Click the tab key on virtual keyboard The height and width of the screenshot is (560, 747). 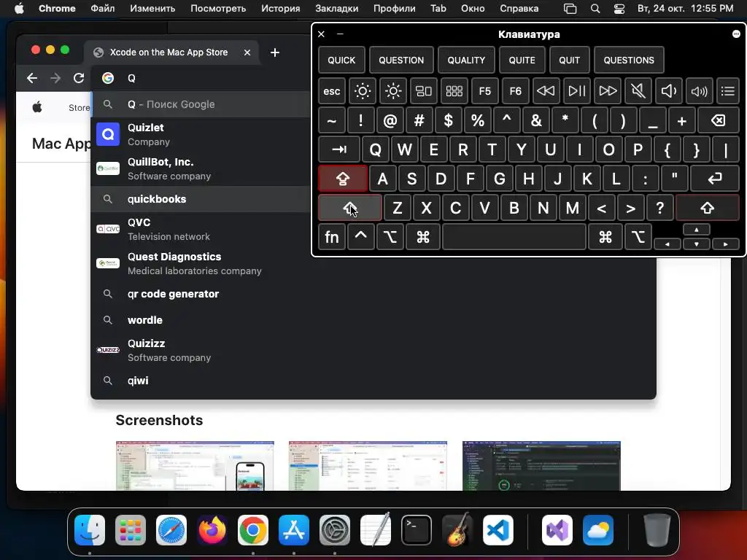pos(339,149)
